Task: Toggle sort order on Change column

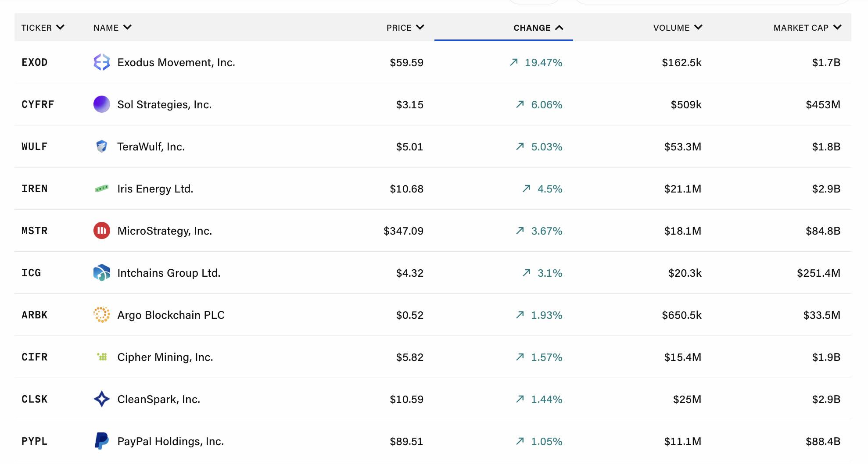Action: pyautogui.click(x=538, y=28)
